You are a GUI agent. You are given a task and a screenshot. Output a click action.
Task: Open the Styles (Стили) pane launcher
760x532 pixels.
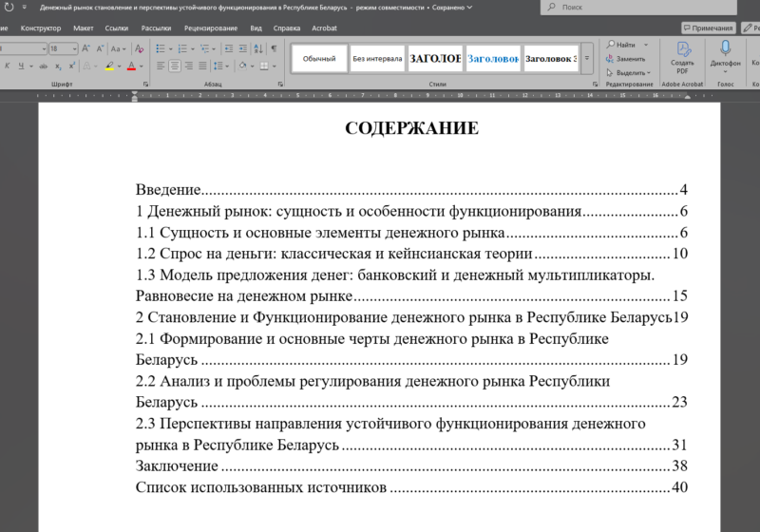(596, 85)
